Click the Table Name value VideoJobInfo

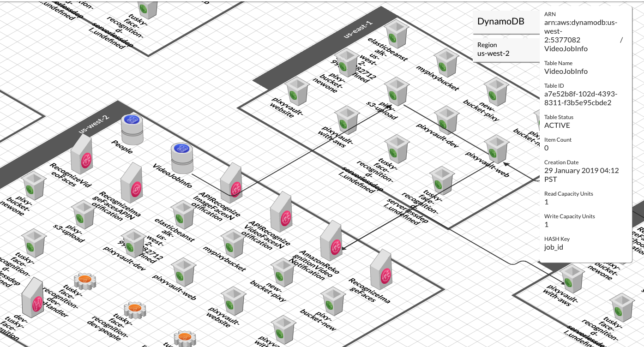[566, 72]
